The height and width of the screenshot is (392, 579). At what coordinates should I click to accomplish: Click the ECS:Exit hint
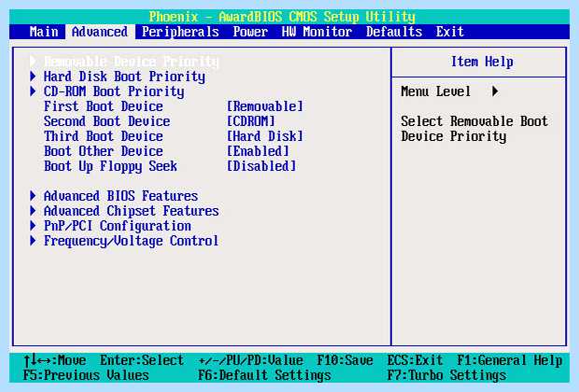(415, 360)
